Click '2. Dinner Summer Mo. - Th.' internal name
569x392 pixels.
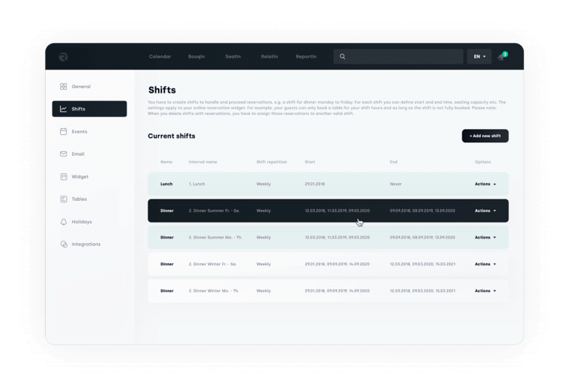(x=215, y=237)
